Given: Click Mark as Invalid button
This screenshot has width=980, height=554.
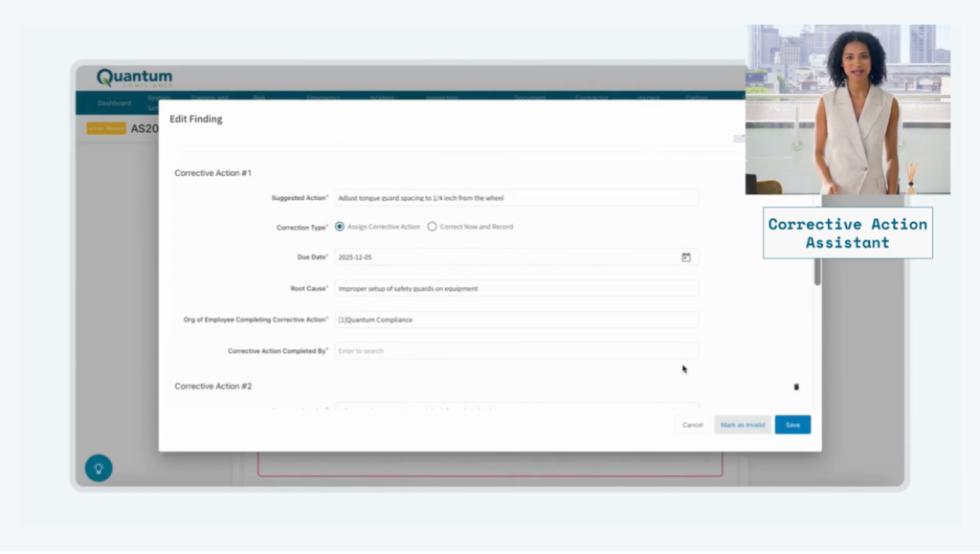Looking at the screenshot, I should point(742,425).
